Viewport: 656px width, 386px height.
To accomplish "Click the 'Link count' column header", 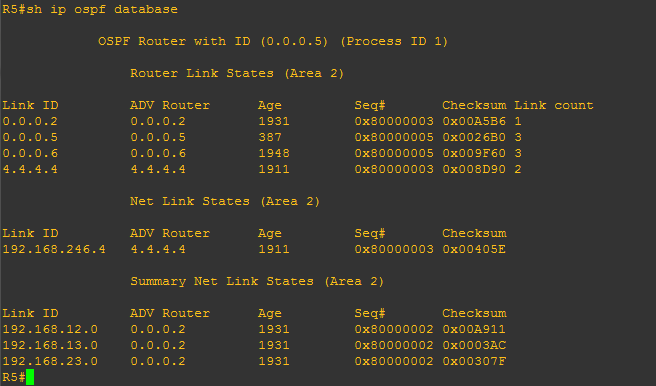I will [x=554, y=105].
